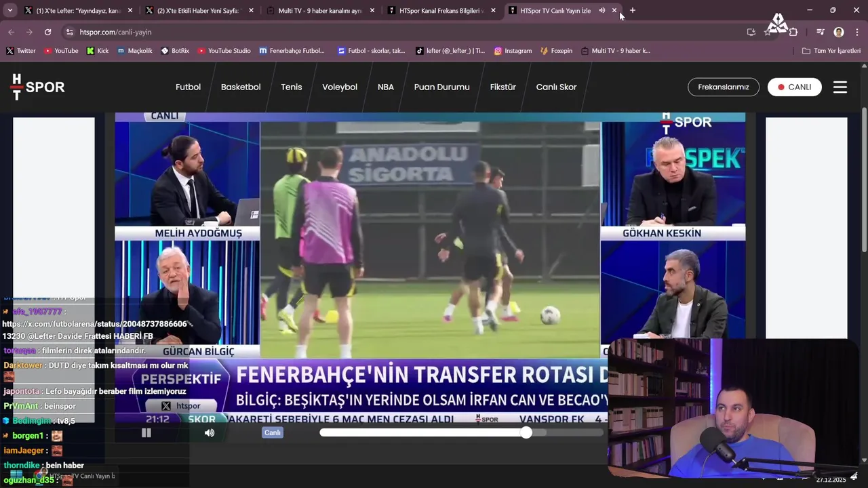
Task: Open the Instagram bookmark
Action: (x=513, y=51)
